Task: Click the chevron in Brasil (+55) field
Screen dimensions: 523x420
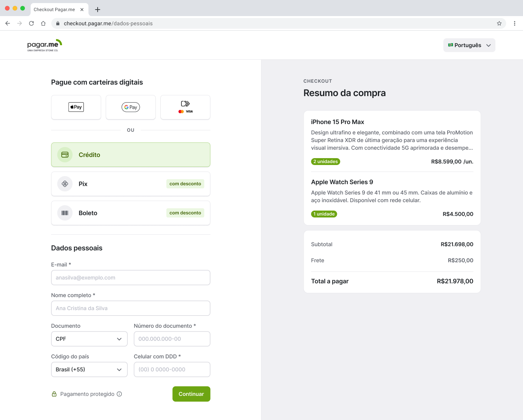Action: 119,369
